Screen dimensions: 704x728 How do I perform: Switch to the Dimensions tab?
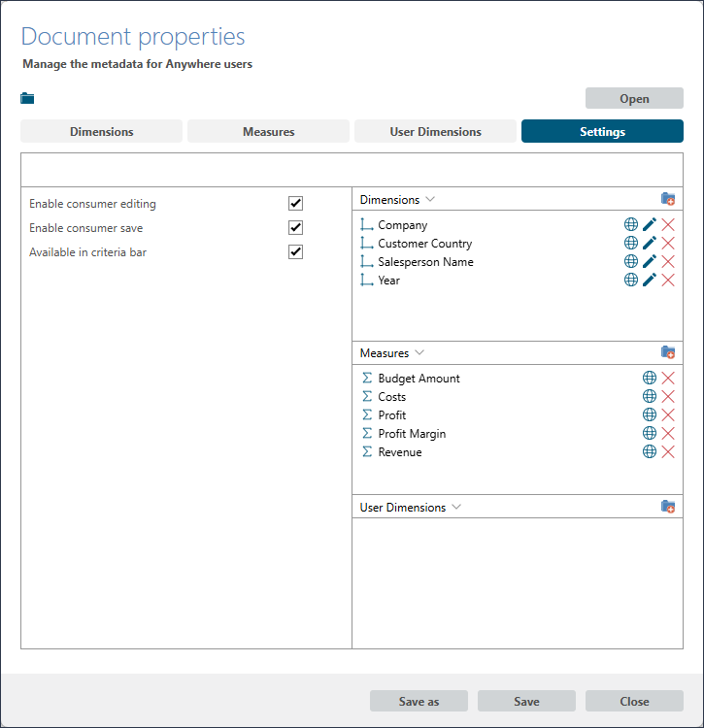(x=101, y=132)
